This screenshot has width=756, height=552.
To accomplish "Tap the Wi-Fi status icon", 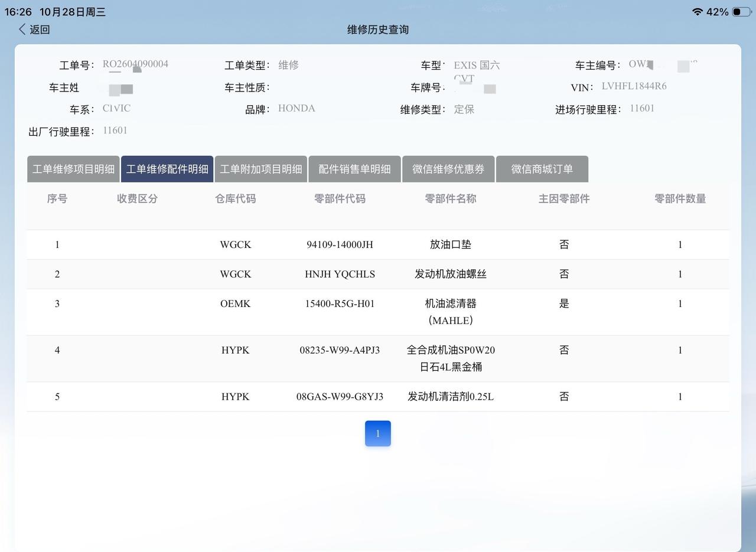I will (x=698, y=12).
